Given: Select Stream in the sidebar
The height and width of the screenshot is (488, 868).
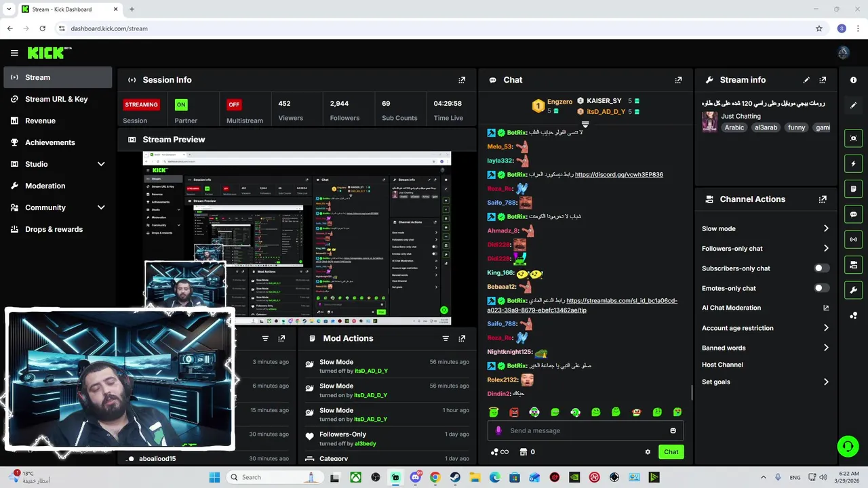Looking at the screenshot, I should click(58, 77).
